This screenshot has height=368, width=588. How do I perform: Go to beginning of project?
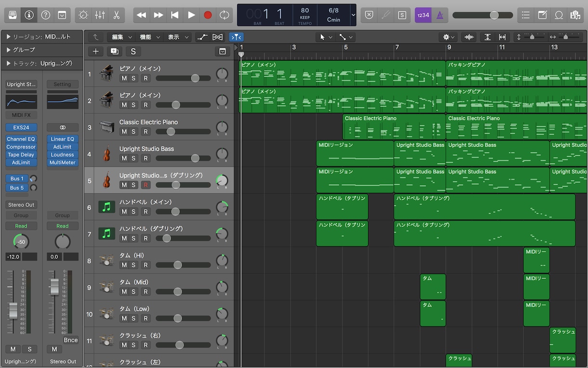click(174, 15)
